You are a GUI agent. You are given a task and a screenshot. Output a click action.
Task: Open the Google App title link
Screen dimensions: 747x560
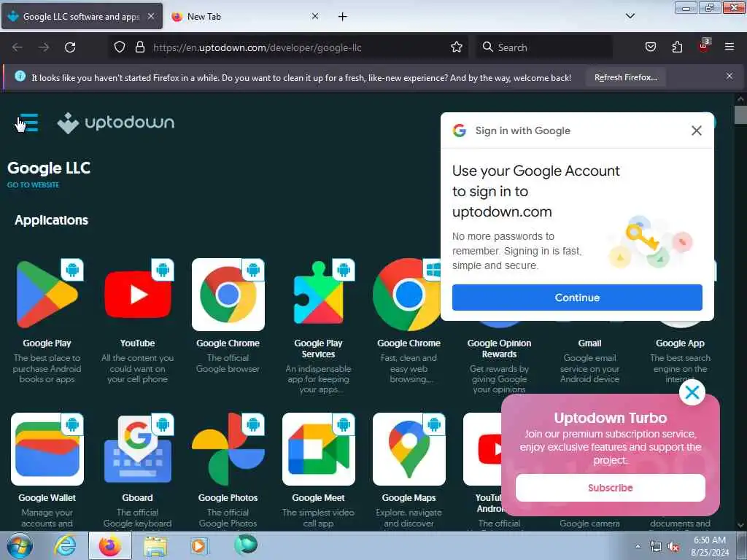(x=680, y=343)
